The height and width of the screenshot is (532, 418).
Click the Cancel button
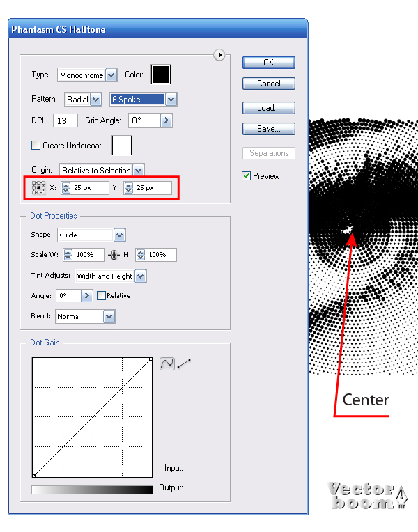[x=269, y=84]
